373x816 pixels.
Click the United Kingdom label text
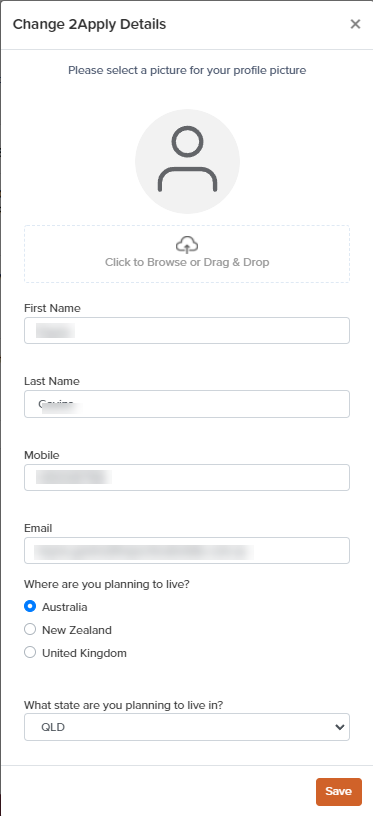(84, 653)
